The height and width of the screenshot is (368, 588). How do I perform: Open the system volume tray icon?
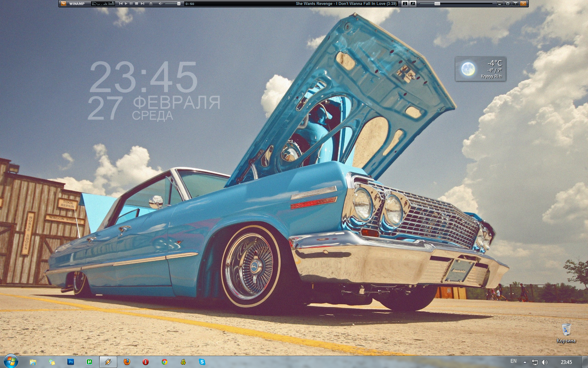coord(544,362)
